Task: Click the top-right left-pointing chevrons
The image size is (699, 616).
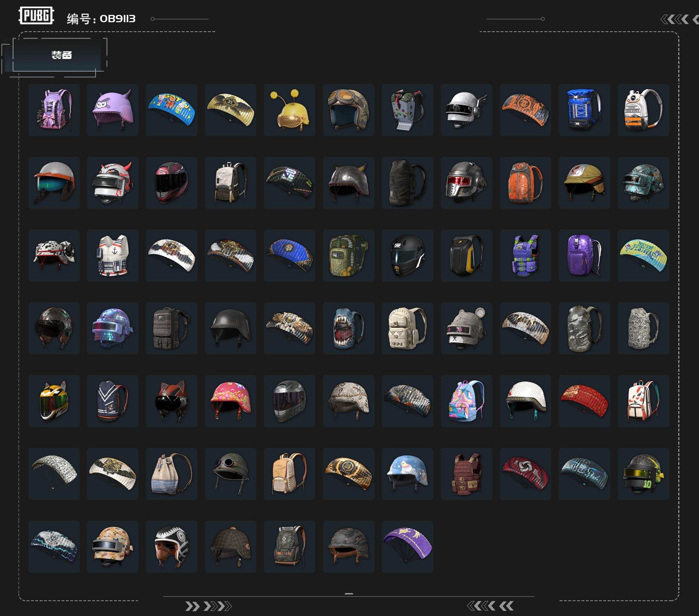Action: click(x=675, y=19)
